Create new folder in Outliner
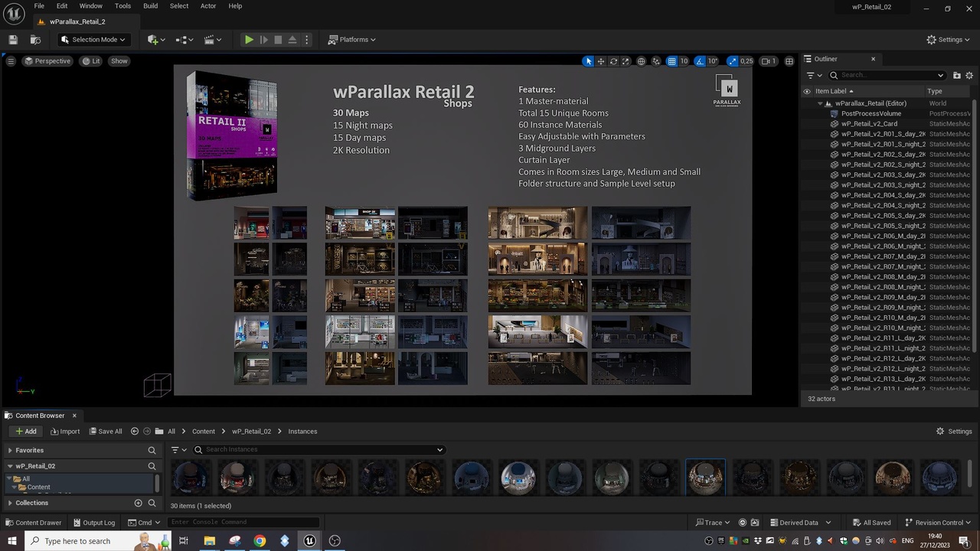980x551 pixels. click(x=956, y=75)
